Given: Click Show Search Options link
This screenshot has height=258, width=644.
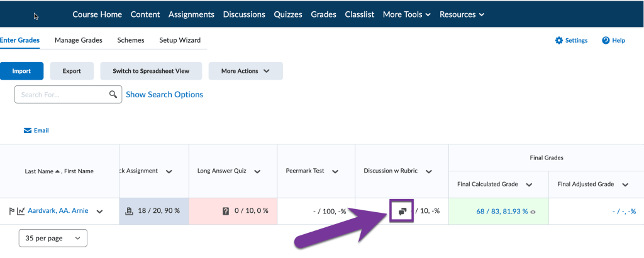Looking at the screenshot, I should [164, 94].
